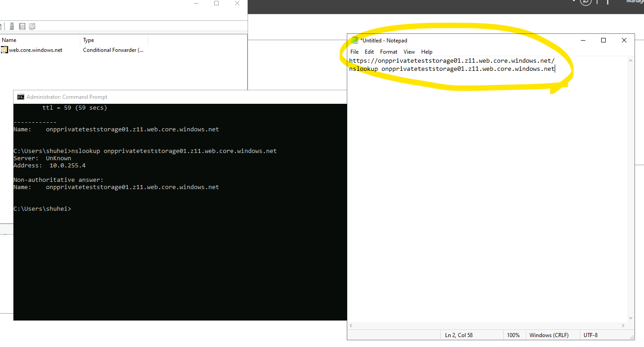Screen dimensions: 644x347
Task: Click the server tower icon in DNS toolbar
Action: [12, 27]
